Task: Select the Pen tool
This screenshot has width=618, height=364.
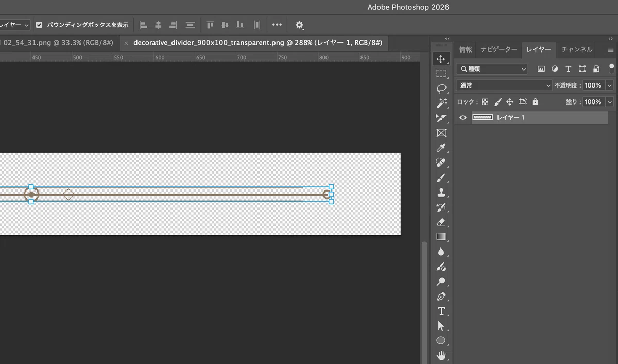Action: pyautogui.click(x=441, y=297)
